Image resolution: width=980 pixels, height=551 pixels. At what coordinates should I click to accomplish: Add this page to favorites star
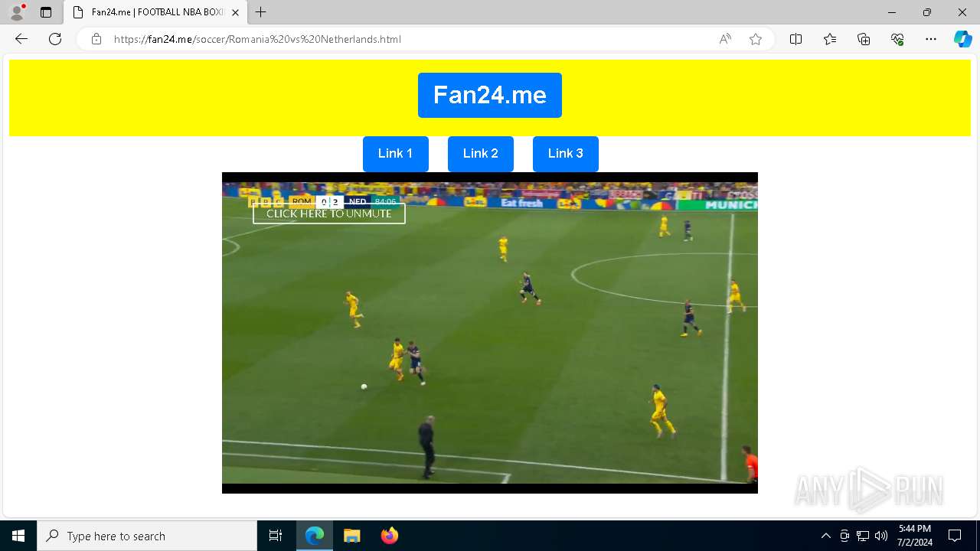[756, 39]
